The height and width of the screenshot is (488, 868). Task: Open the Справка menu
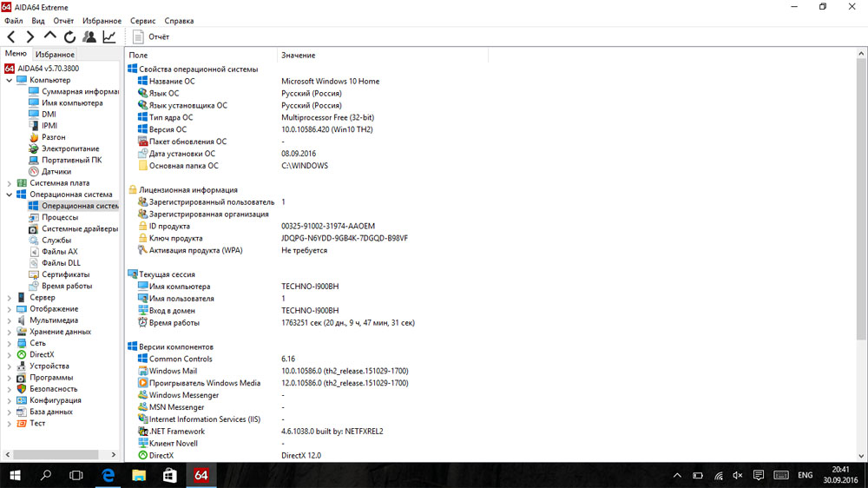(x=179, y=21)
